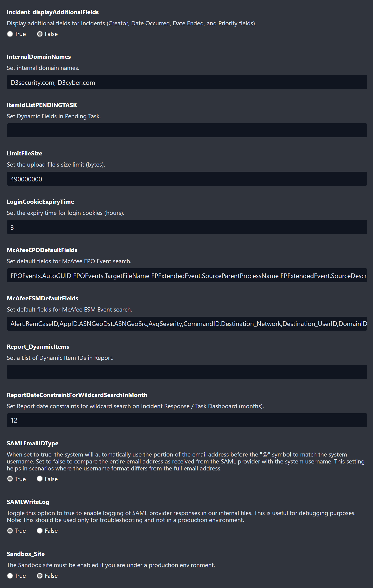Edit the LoginCookieExpiryTime hours field
373x588 pixels.
pos(187,227)
